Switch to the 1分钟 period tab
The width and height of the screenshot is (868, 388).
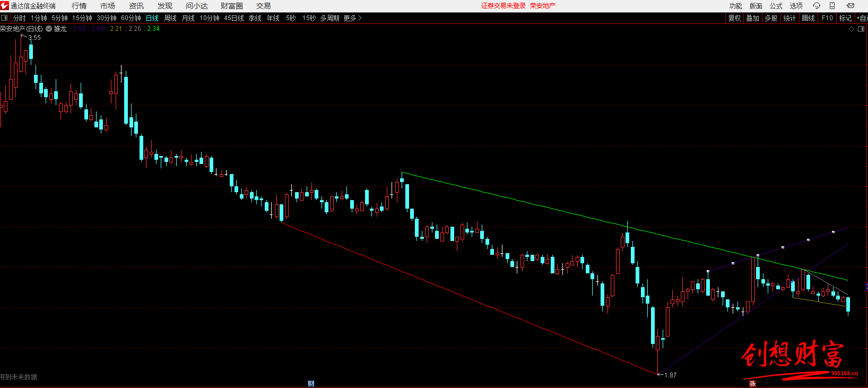(39, 18)
